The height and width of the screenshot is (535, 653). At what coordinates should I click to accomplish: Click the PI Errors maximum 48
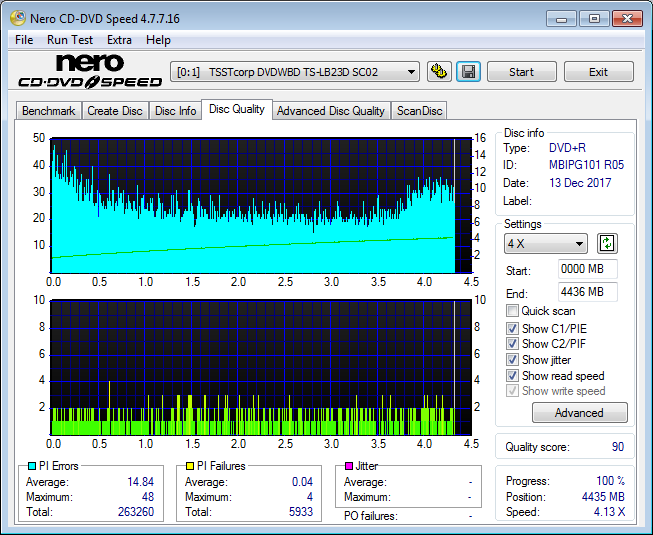tap(148, 497)
